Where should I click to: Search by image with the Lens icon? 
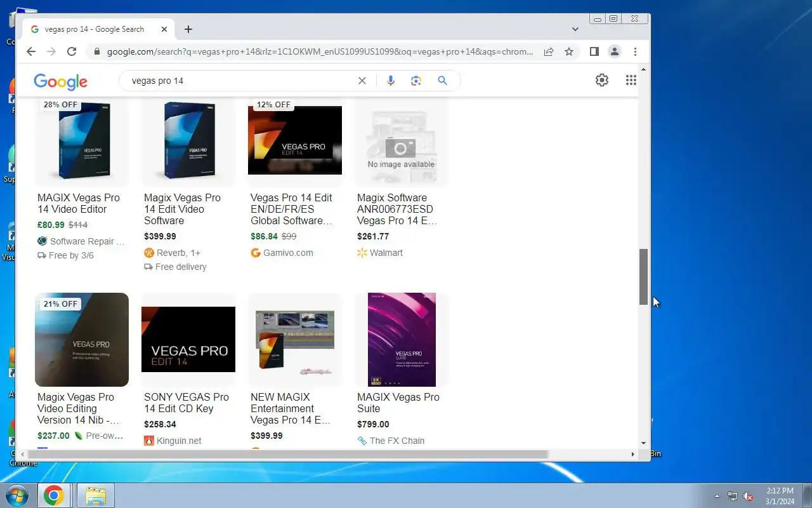click(x=416, y=81)
